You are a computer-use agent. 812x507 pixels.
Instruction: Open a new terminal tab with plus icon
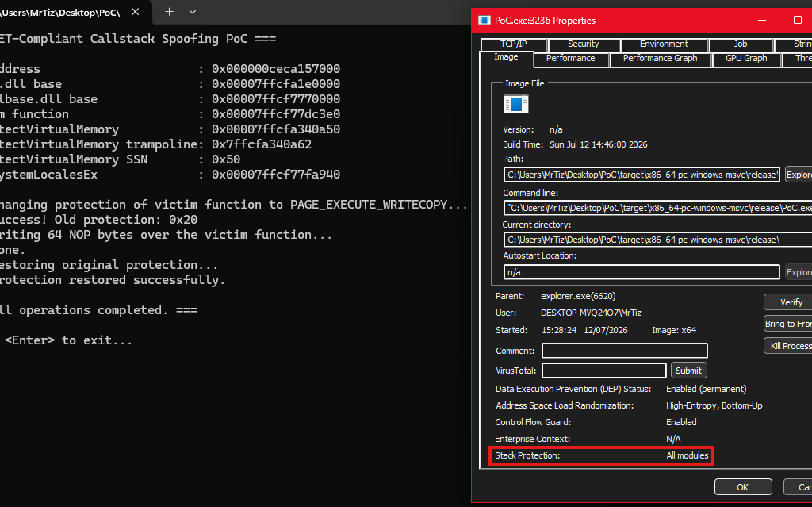[x=169, y=11]
